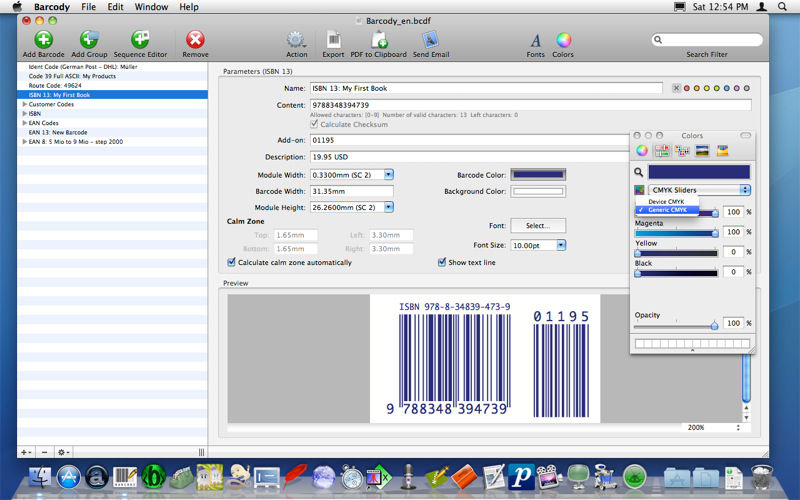Screen dimensions: 800x500
Task: Toggle the Calculate Checksum checkbox
Action: pos(314,124)
